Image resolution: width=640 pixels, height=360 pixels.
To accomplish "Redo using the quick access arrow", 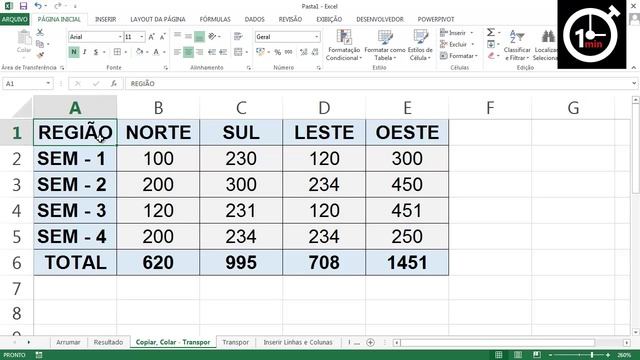I will (x=58, y=6).
